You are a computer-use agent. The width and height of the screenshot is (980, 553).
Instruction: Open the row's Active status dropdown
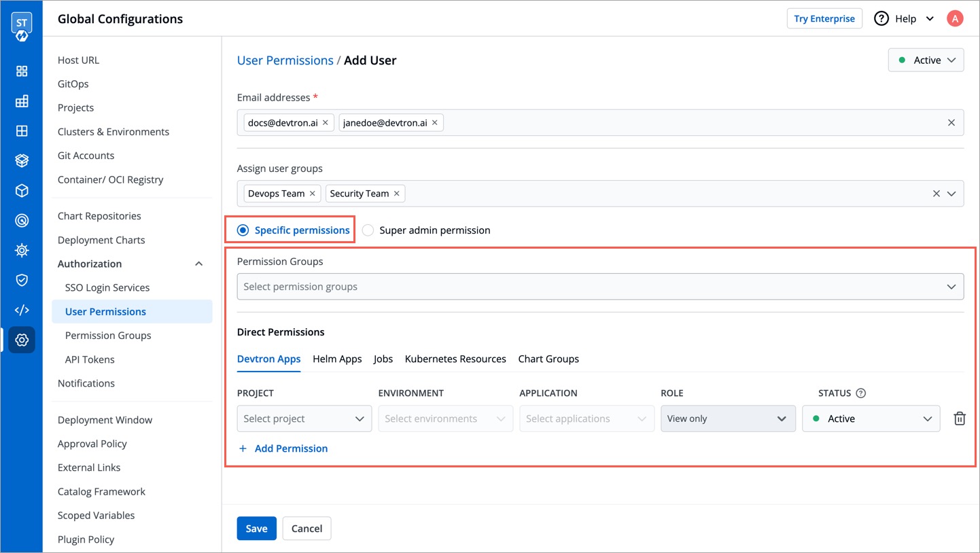click(x=871, y=418)
